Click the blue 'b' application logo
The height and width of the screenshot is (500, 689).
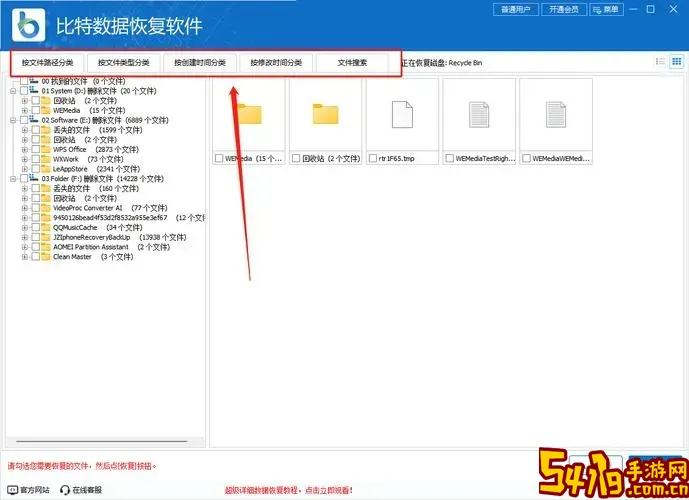(29, 25)
